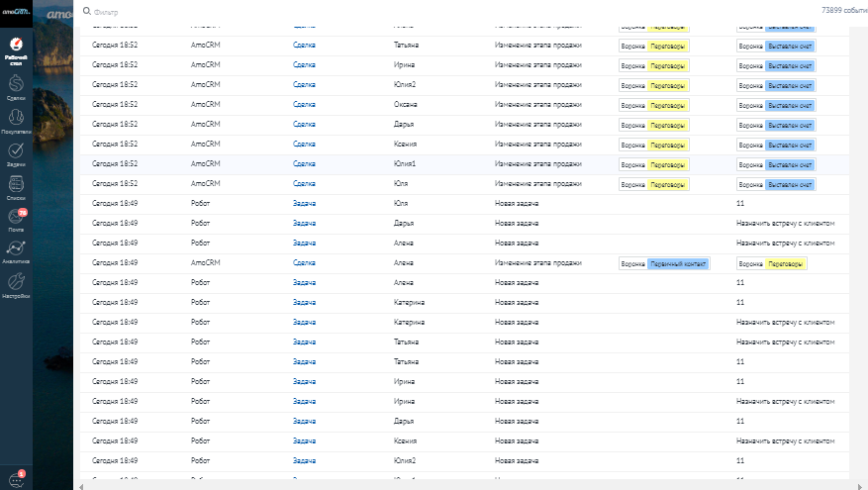Open chat notifications bubble at sidebar bottom

point(16,479)
